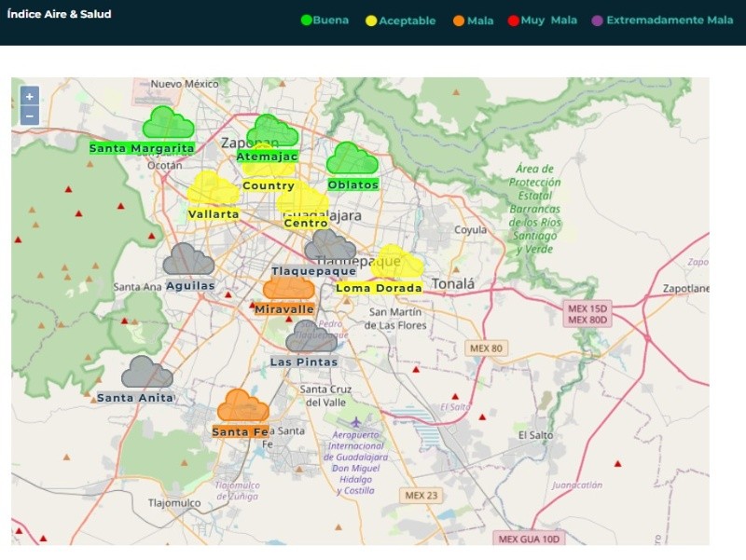Select the green Atemajac station cloud

point(275,130)
